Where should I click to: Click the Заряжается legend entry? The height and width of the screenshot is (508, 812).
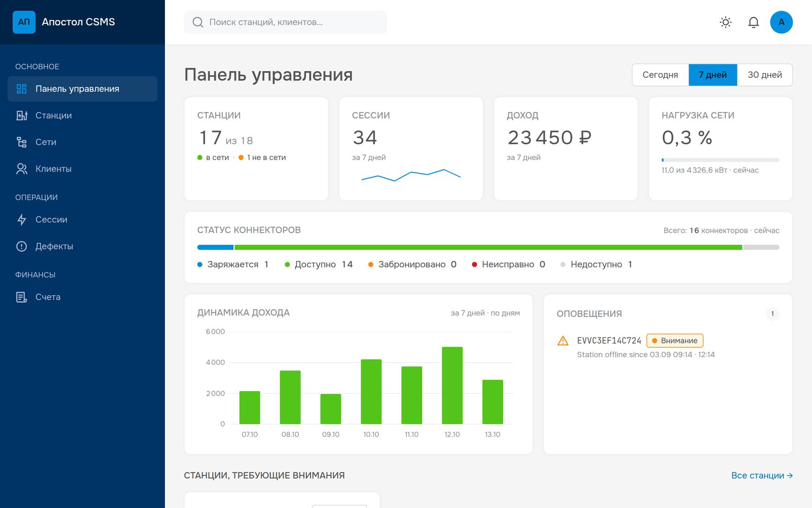(x=233, y=265)
